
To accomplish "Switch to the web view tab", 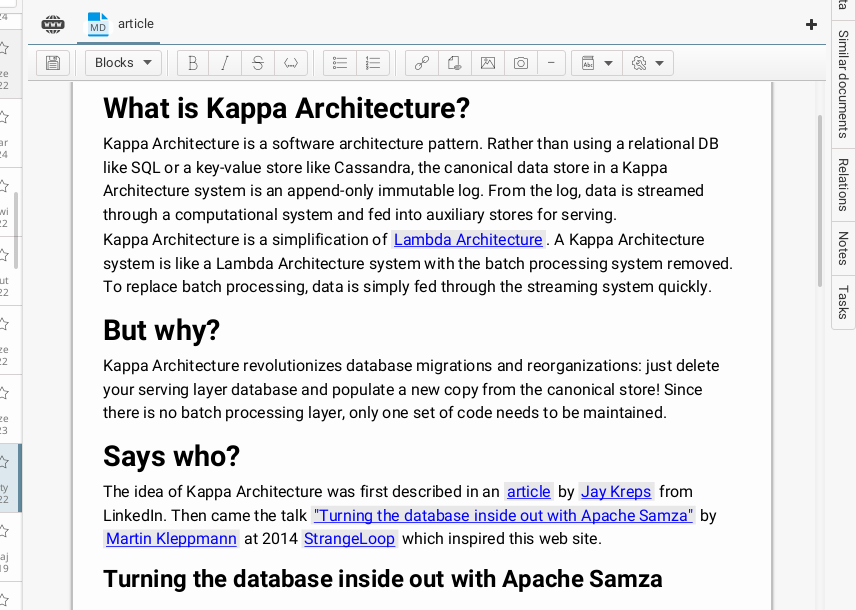I will pyautogui.click(x=53, y=24).
